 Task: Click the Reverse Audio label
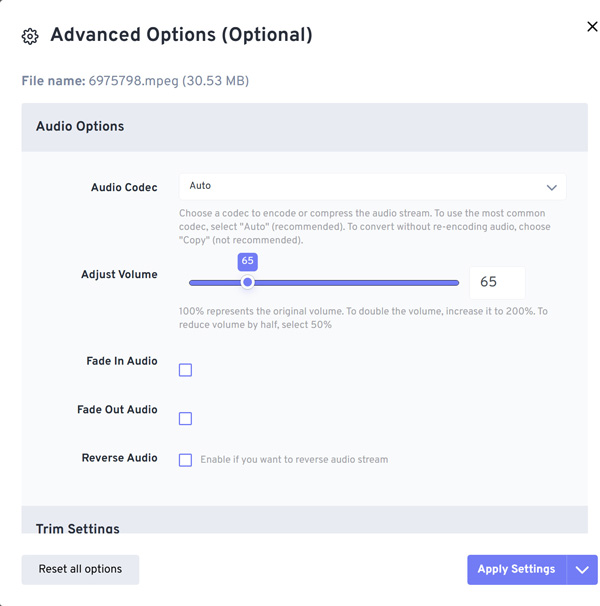click(119, 458)
